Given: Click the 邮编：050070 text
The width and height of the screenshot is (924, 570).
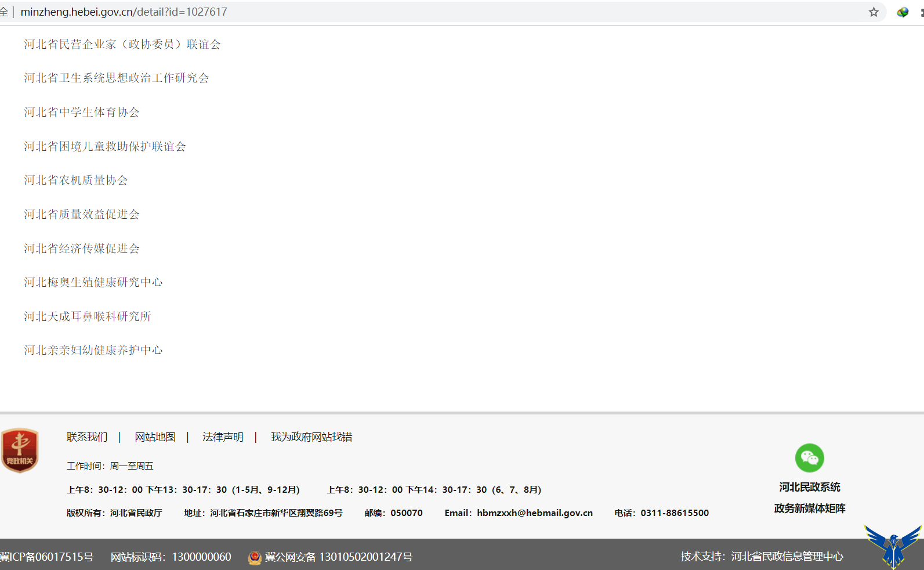Looking at the screenshot, I should pyautogui.click(x=394, y=513).
